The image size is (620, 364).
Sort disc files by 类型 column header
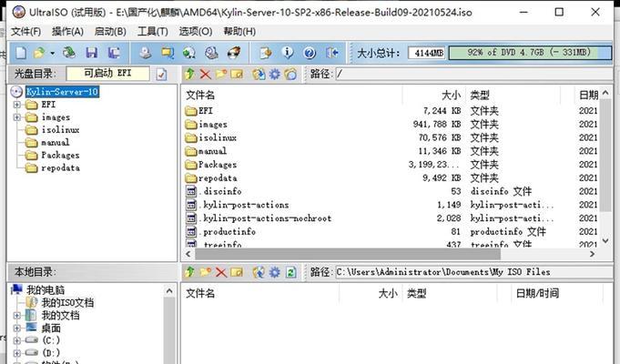pos(480,95)
